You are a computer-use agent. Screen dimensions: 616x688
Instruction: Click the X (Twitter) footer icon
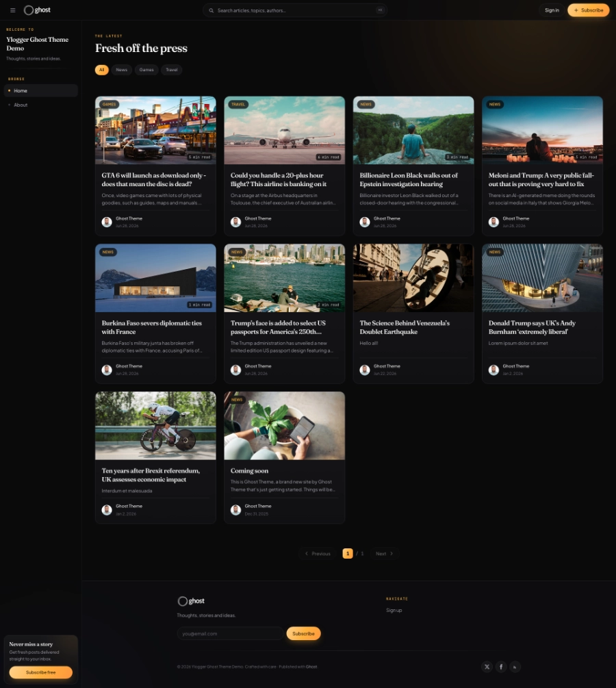487,667
